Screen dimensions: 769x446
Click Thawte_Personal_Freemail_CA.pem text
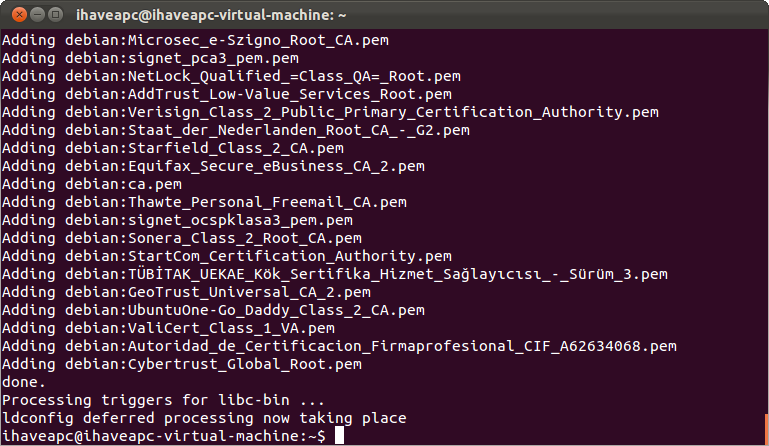(267, 202)
